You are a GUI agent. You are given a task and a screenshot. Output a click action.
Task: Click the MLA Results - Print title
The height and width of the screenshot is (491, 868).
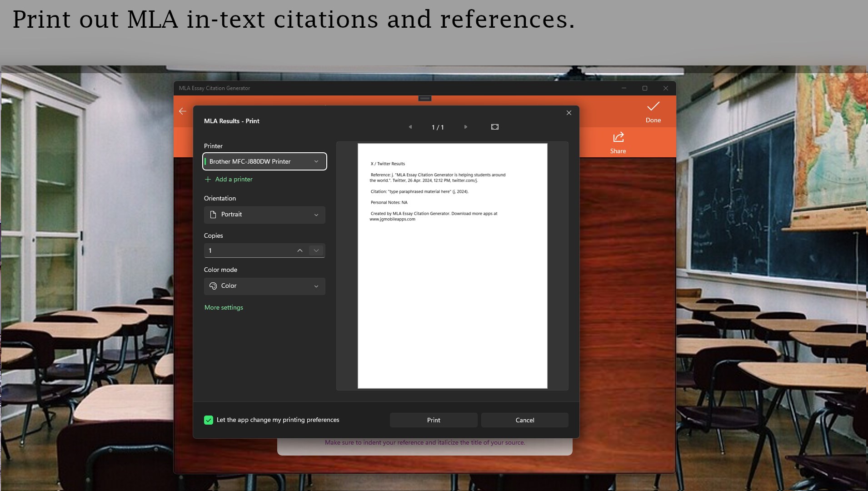coord(232,121)
